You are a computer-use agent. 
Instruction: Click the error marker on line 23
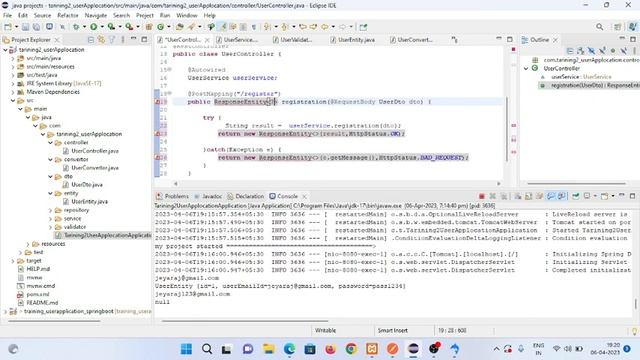pos(157,134)
